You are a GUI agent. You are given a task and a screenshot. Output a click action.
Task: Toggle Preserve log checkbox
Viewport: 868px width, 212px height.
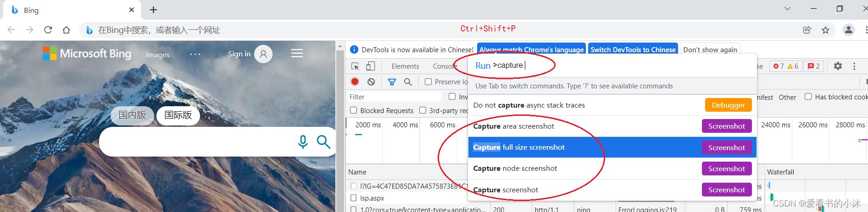pyautogui.click(x=428, y=82)
